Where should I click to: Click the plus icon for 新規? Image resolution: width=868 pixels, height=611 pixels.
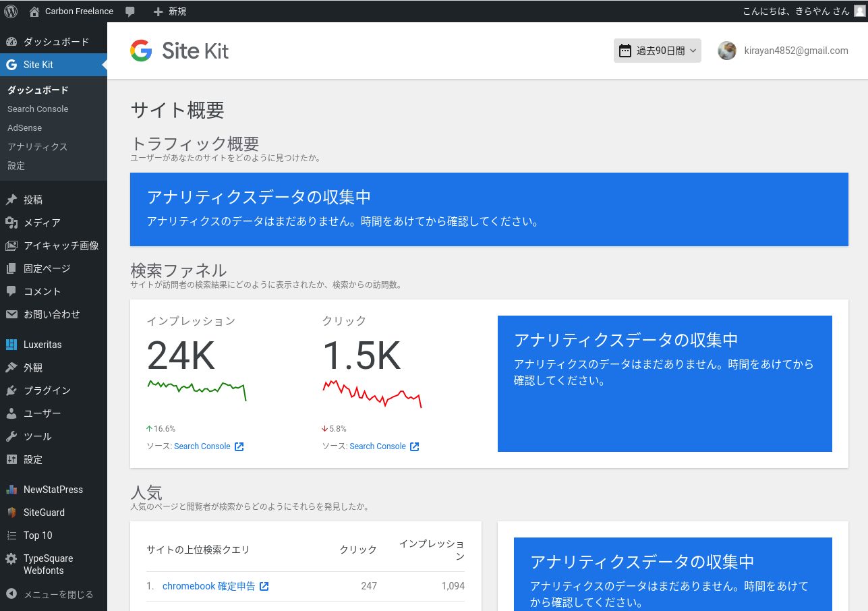tap(158, 11)
